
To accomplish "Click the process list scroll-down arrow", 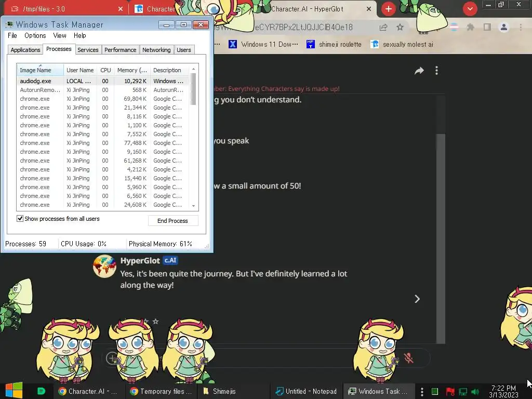I will click(x=193, y=206).
